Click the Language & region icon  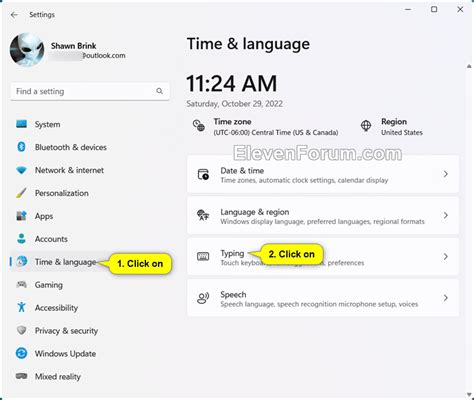click(203, 215)
